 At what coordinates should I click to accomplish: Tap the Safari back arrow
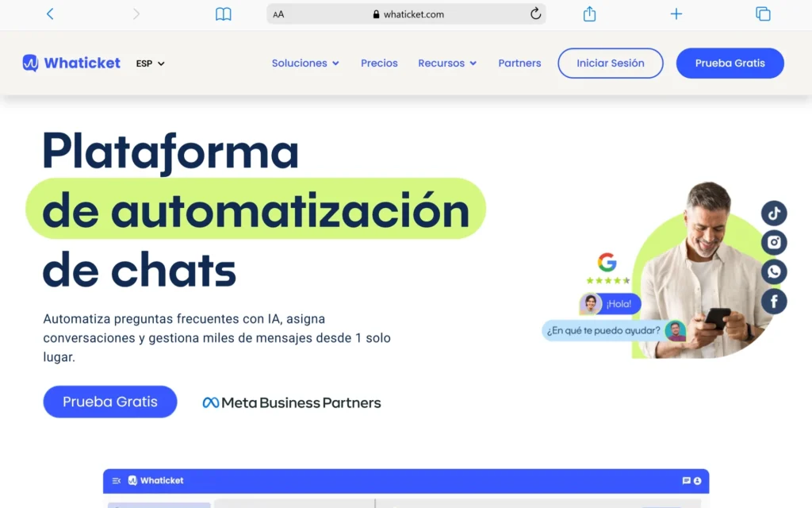pos(50,13)
